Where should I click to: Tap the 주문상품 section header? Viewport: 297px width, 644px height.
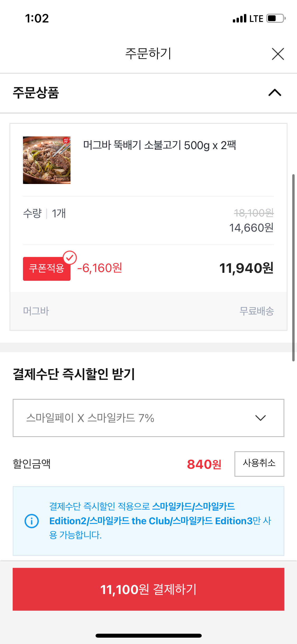[x=36, y=93]
